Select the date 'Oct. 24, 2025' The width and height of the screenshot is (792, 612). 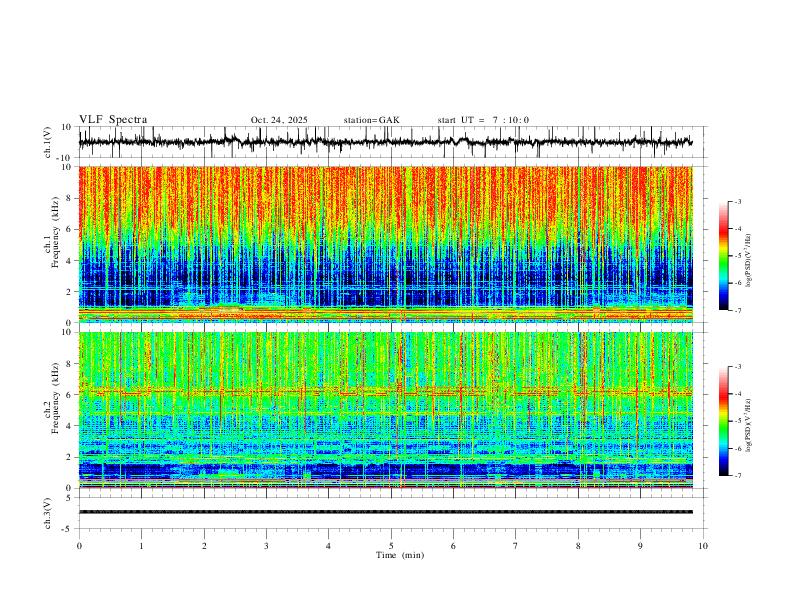coord(279,120)
